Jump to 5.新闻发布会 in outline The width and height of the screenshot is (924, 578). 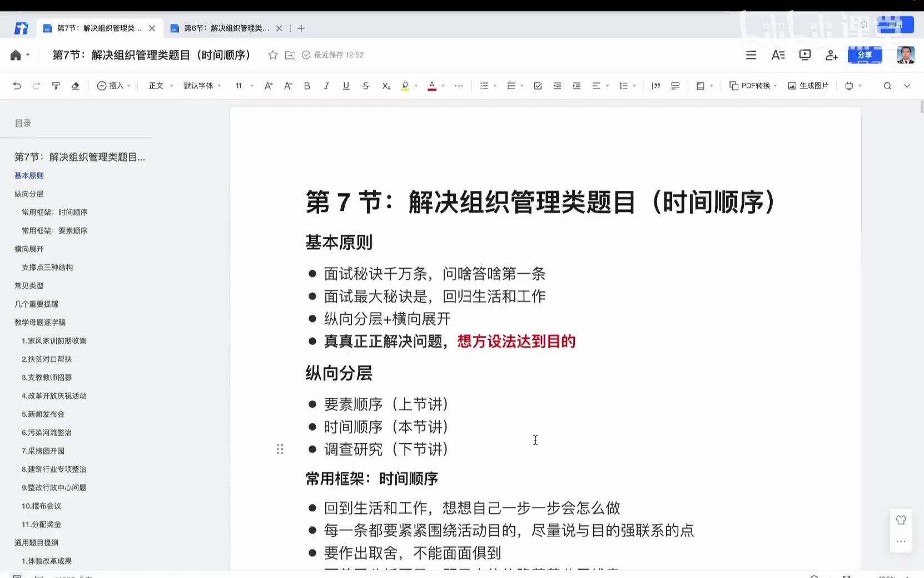click(x=43, y=414)
